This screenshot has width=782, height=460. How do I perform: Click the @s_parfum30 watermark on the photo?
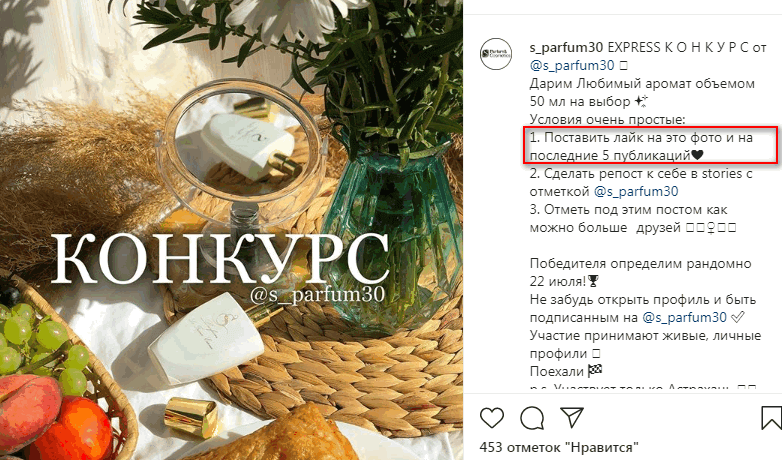317,295
